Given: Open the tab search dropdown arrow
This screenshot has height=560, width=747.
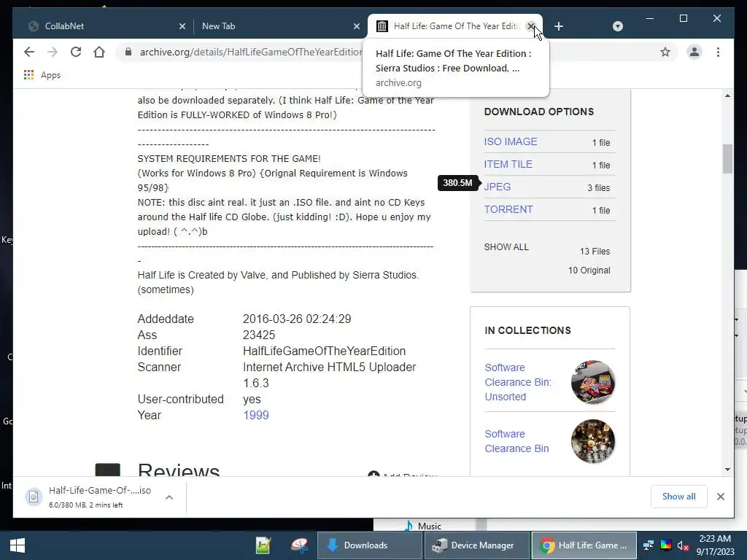Looking at the screenshot, I should [617, 26].
